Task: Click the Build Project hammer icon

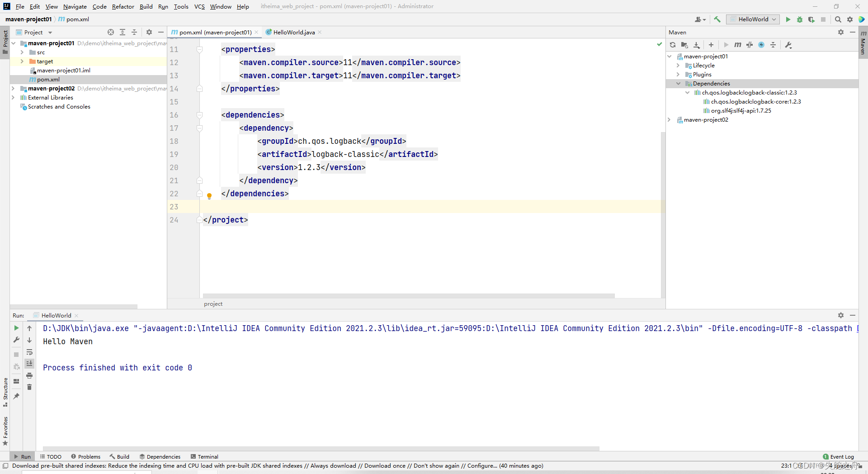Action: click(717, 19)
